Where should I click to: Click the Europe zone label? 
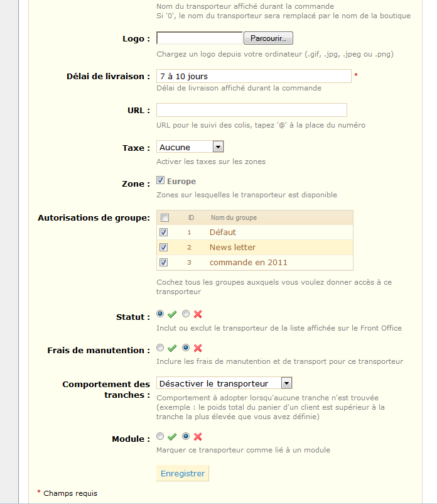pos(181,181)
